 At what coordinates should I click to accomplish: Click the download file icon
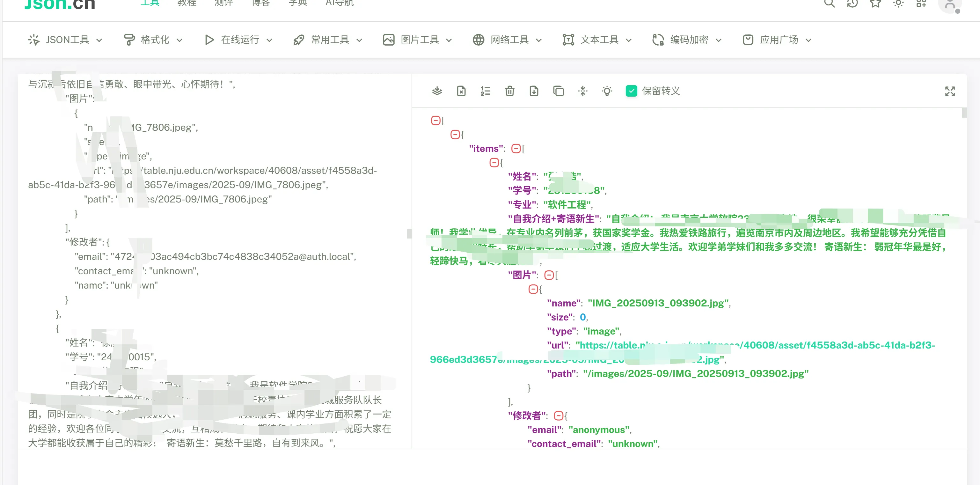pos(534,91)
